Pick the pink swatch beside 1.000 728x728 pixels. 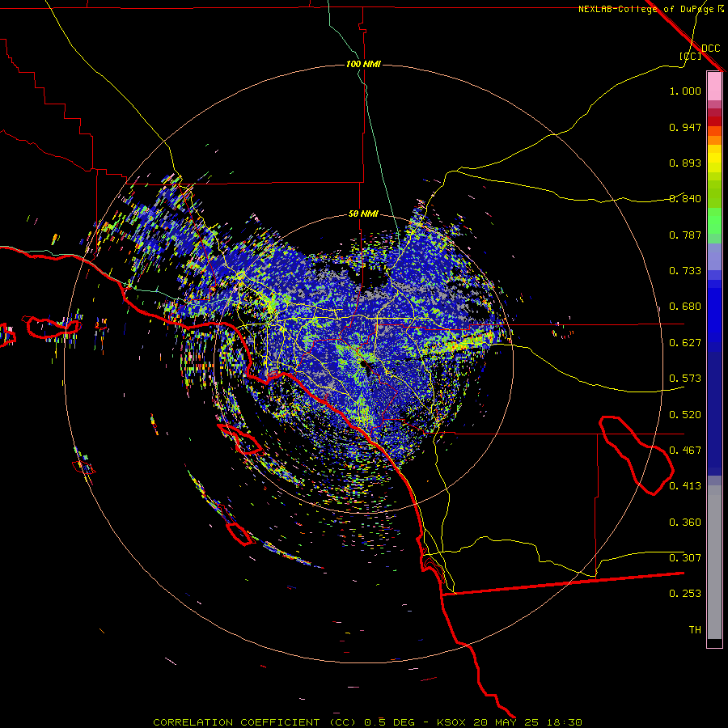pos(714,87)
